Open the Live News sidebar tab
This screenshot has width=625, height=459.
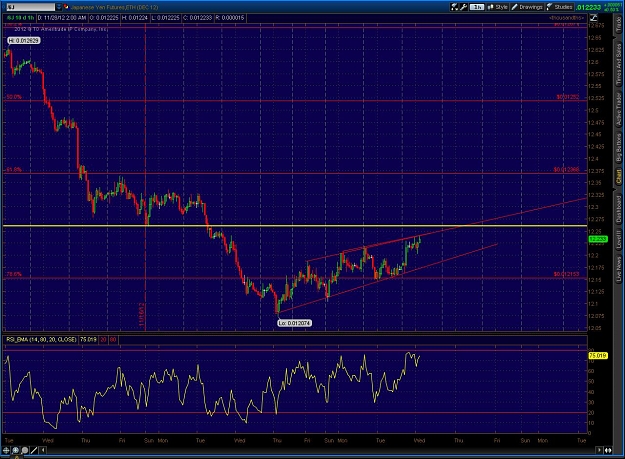[619, 269]
